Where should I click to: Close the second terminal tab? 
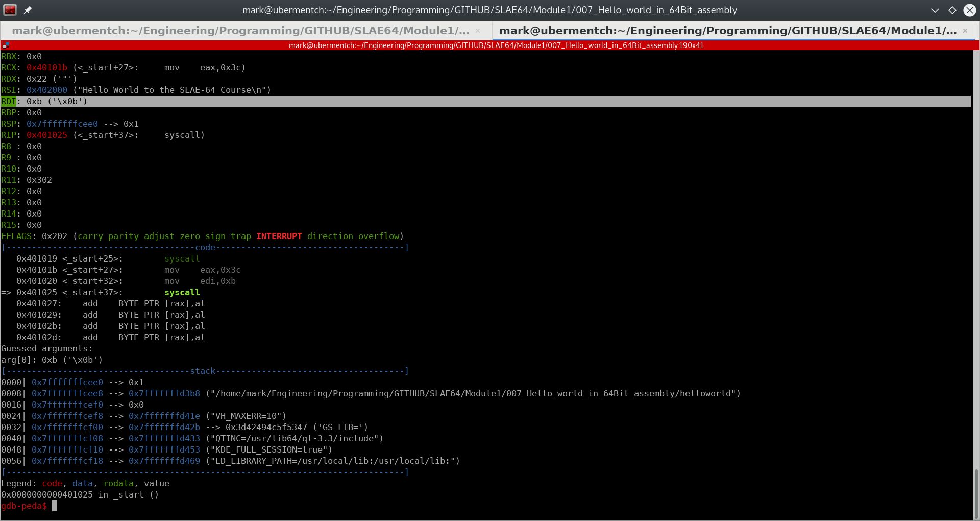(965, 31)
